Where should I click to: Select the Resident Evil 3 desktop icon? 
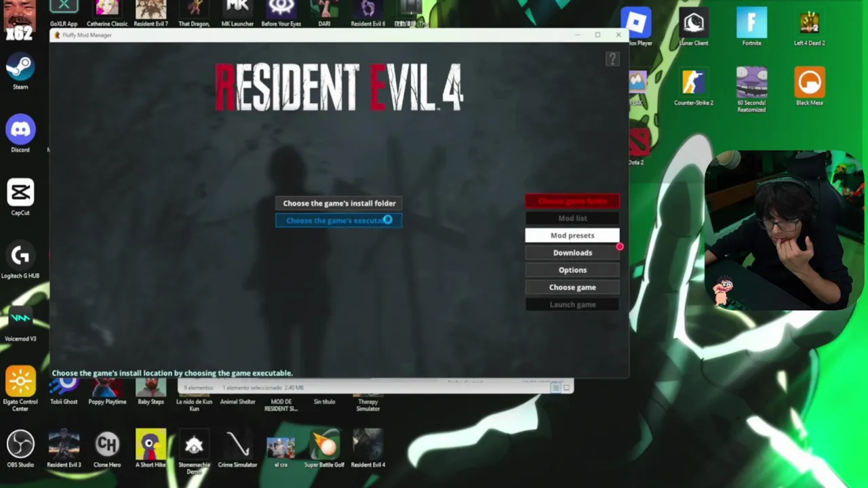tap(64, 449)
